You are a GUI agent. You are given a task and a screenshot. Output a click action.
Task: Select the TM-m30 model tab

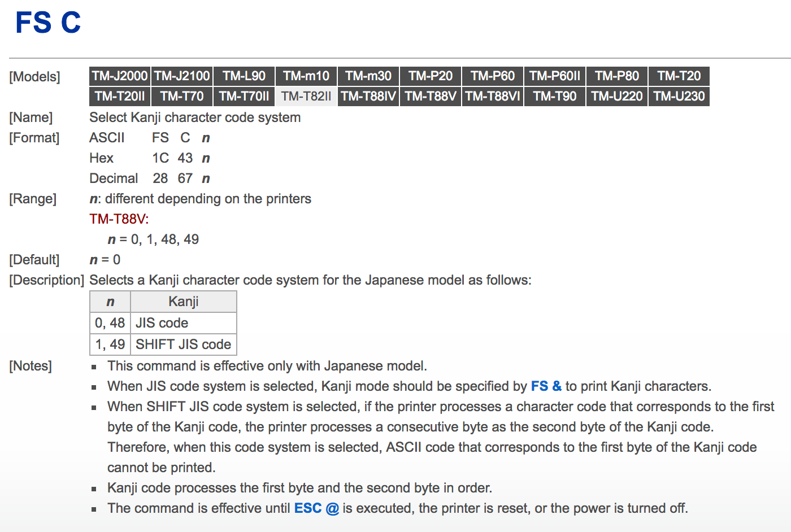click(x=368, y=76)
